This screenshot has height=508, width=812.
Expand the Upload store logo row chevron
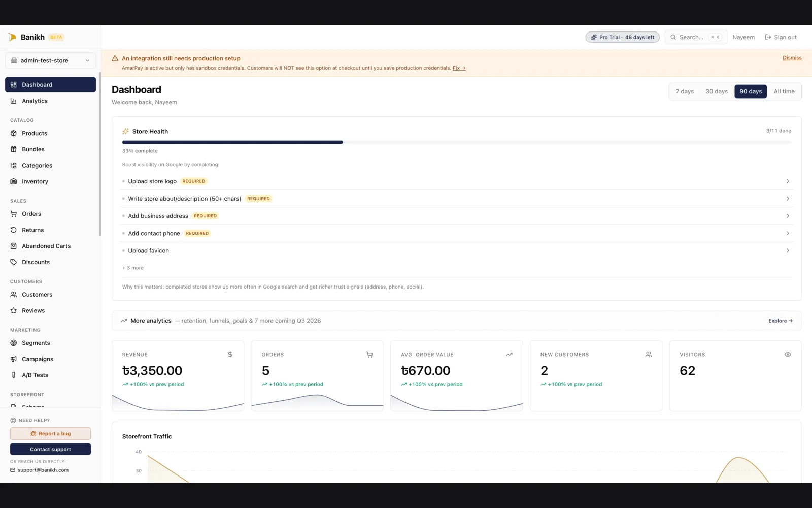tap(788, 181)
